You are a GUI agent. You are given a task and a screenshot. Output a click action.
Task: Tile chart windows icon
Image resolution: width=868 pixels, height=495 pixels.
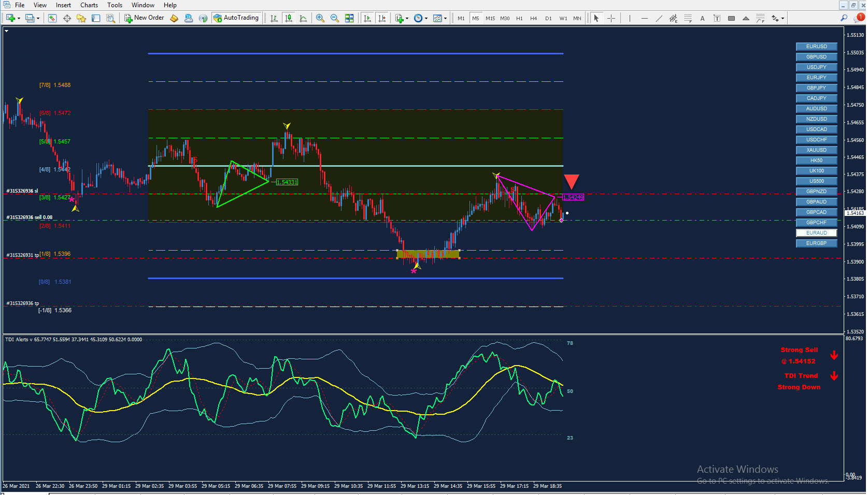click(x=349, y=18)
